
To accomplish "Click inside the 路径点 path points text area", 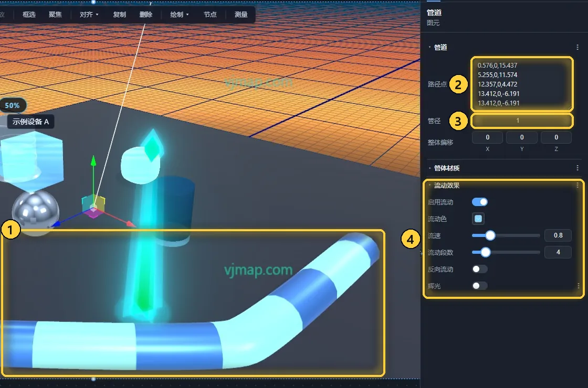I will (x=522, y=84).
